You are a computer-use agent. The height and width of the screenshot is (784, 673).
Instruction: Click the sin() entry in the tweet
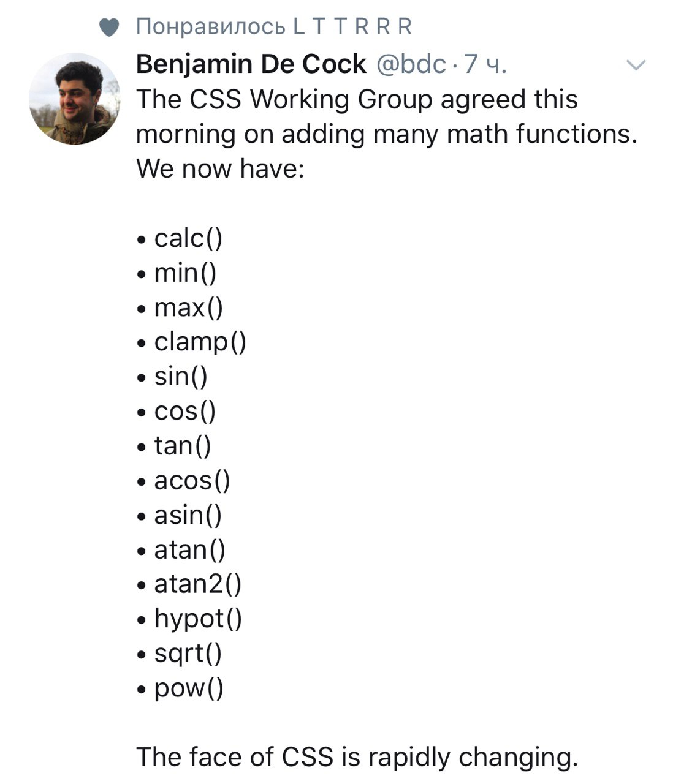(x=172, y=376)
